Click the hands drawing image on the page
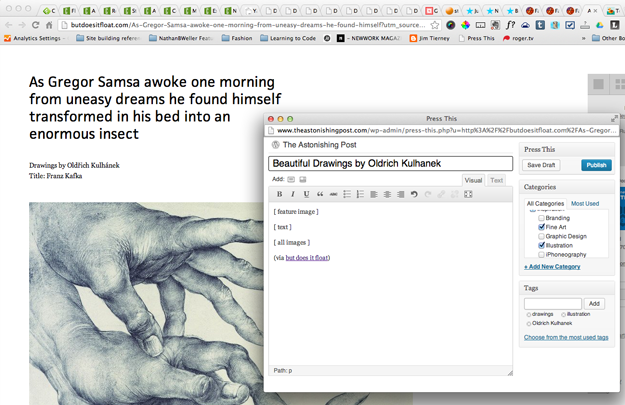The image size is (625, 405). [146, 303]
